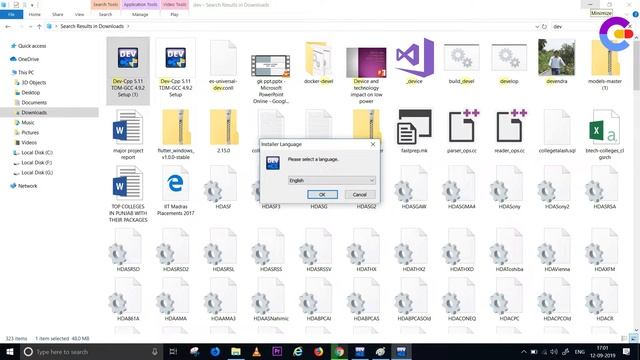Image resolution: width=640 pixels, height=360 pixels.
Task: Select the HDAXFM file
Action: pos(605,250)
